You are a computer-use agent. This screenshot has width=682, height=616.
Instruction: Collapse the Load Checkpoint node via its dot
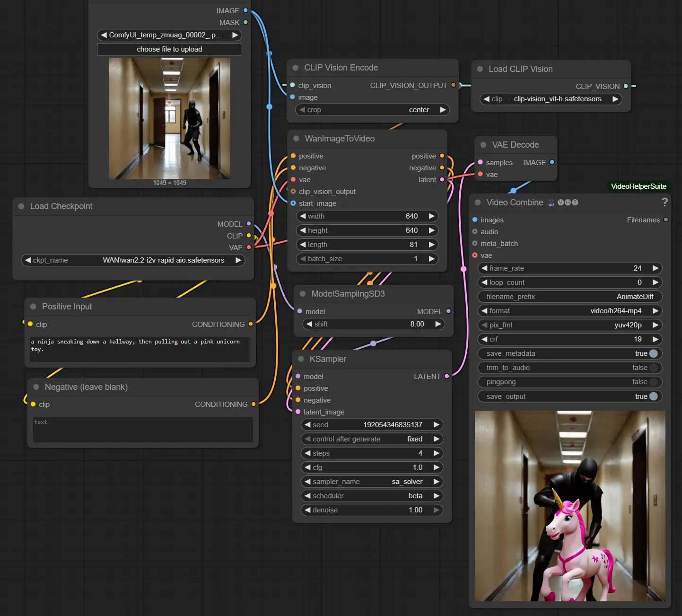click(x=21, y=206)
